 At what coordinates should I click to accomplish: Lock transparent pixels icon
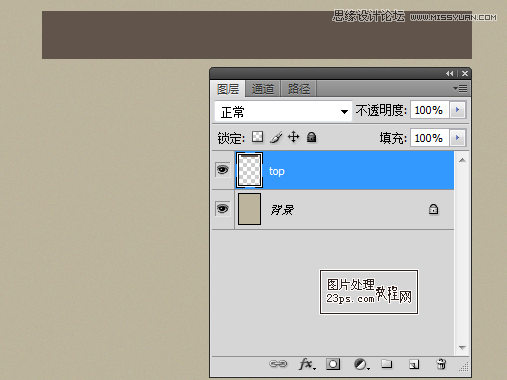point(257,137)
